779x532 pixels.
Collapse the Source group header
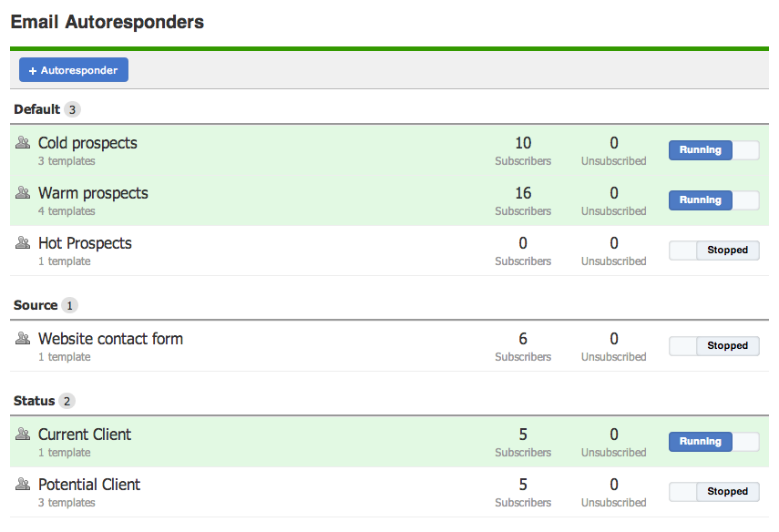[36, 305]
